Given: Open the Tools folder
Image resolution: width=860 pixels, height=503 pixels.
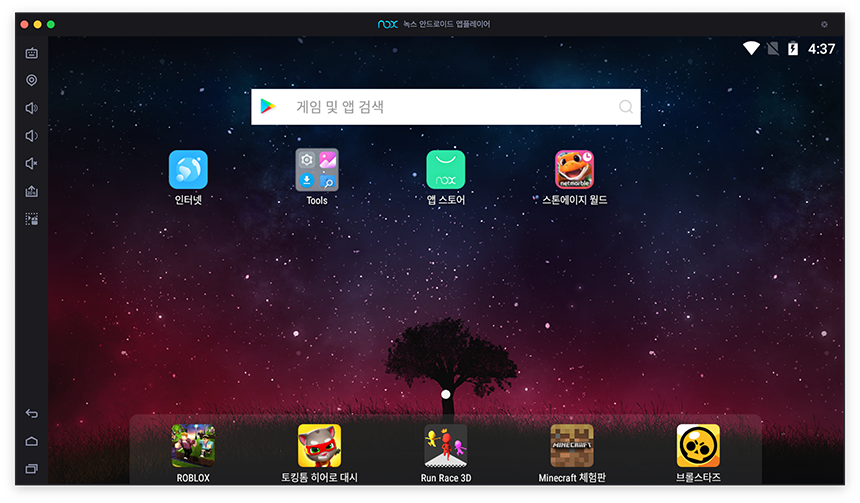Looking at the screenshot, I should click(x=317, y=169).
